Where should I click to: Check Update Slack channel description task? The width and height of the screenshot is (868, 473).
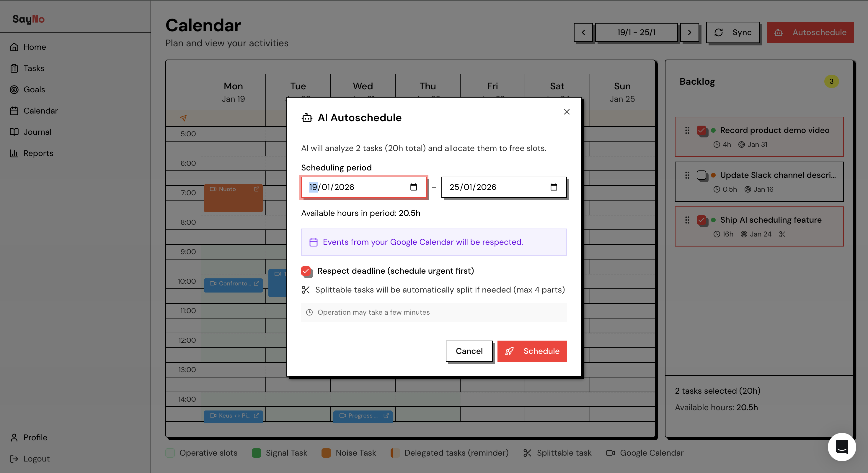(701, 175)
